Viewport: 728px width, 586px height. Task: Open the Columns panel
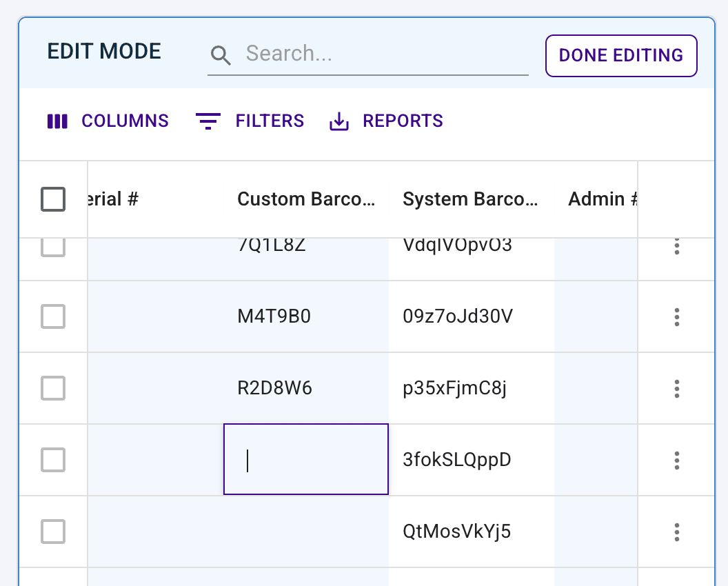[108, 121]
